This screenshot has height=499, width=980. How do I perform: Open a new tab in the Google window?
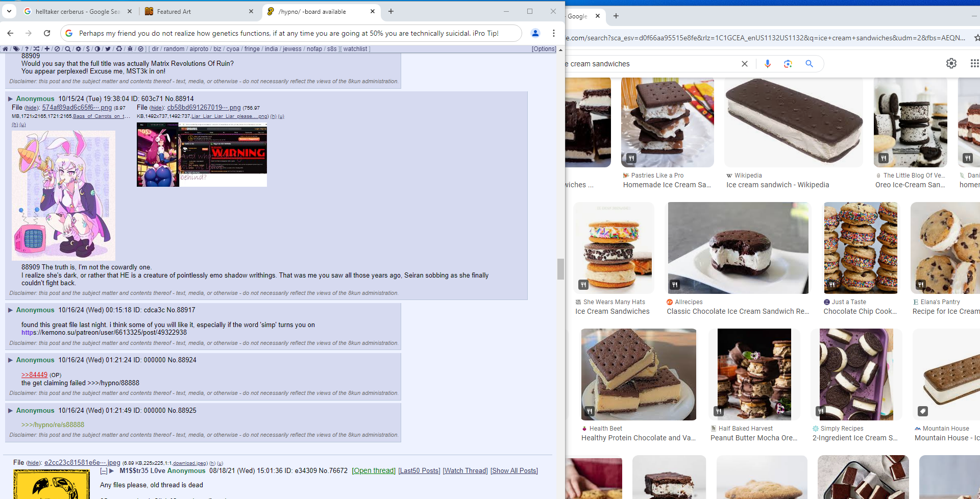coord(616,16)
